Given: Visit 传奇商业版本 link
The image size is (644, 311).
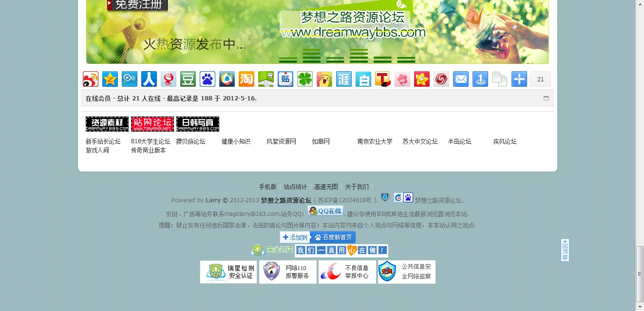Looking at the screenshot, I should pyautogui.click(x=149, y=150).
